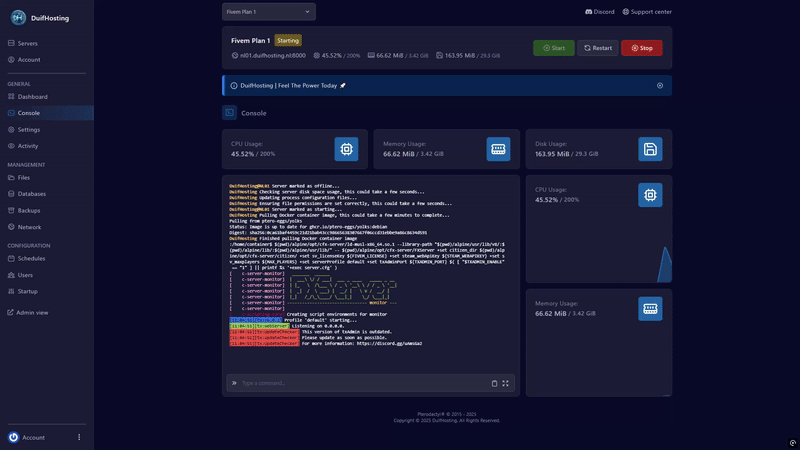This screenshot has height=450, width=800.
Task: Click the Console terminal icon beside the heading
Action: coord(230,113)
